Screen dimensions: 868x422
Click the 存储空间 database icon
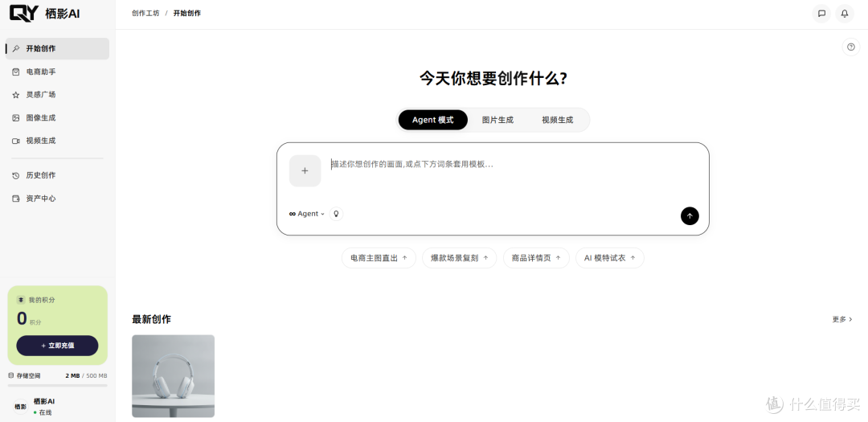tap(11, 375)
